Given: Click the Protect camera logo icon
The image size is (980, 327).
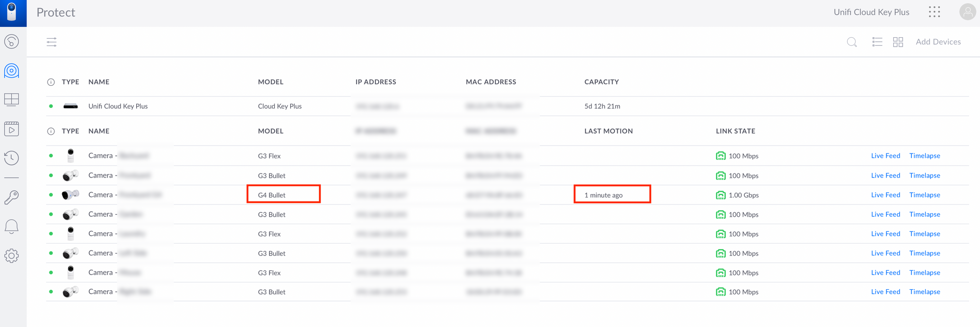Looking at the screenshot, I should pos(12,12).
